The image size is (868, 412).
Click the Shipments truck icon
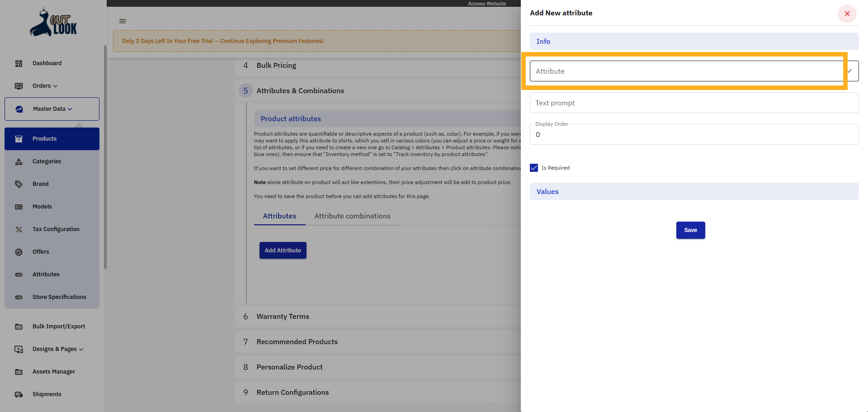19,394
